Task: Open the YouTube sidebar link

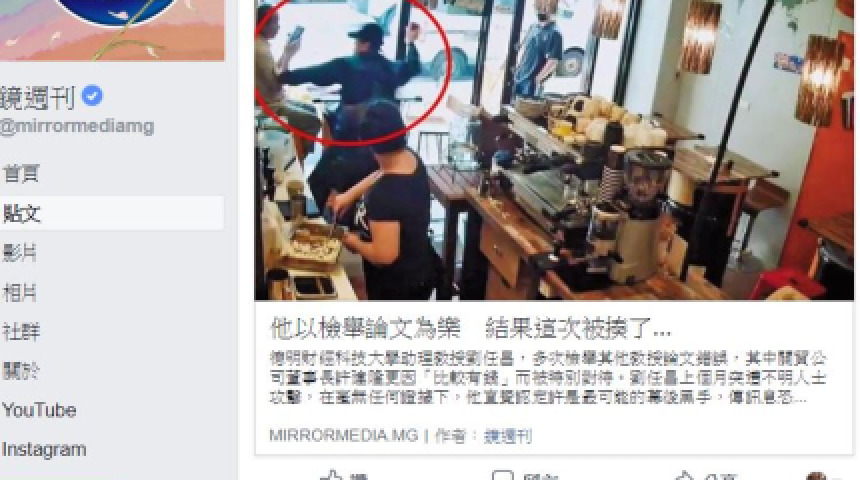Action: point(39,410)
